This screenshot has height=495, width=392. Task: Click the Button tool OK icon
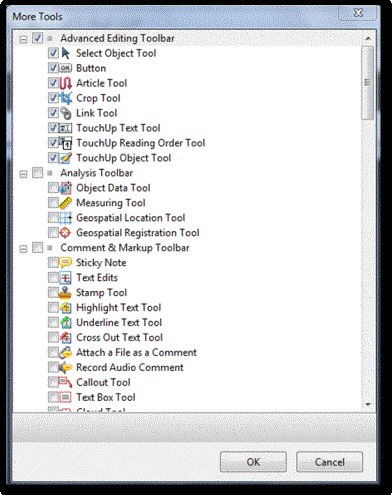tap(65, 68)
